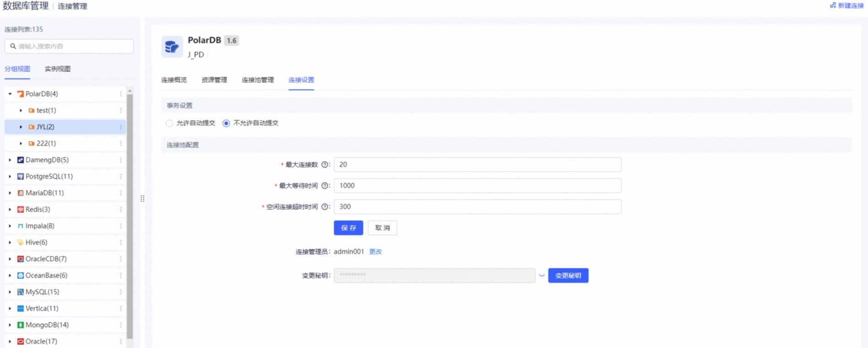Open more options for MongoDB(14) group
Screen dimensions: 868x348
121,325
